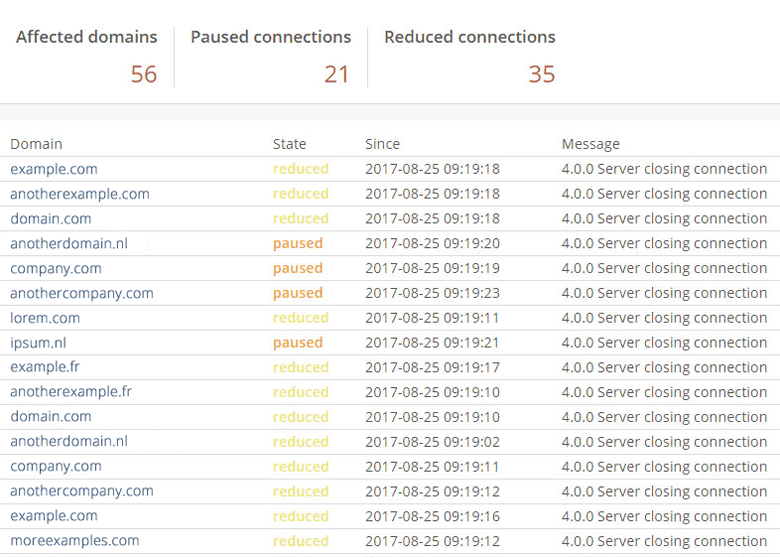The height and width of the screenshot is (558, 780).
Task: Sort by the State column header
Action: pyautogui.click(x=289, y=144)
